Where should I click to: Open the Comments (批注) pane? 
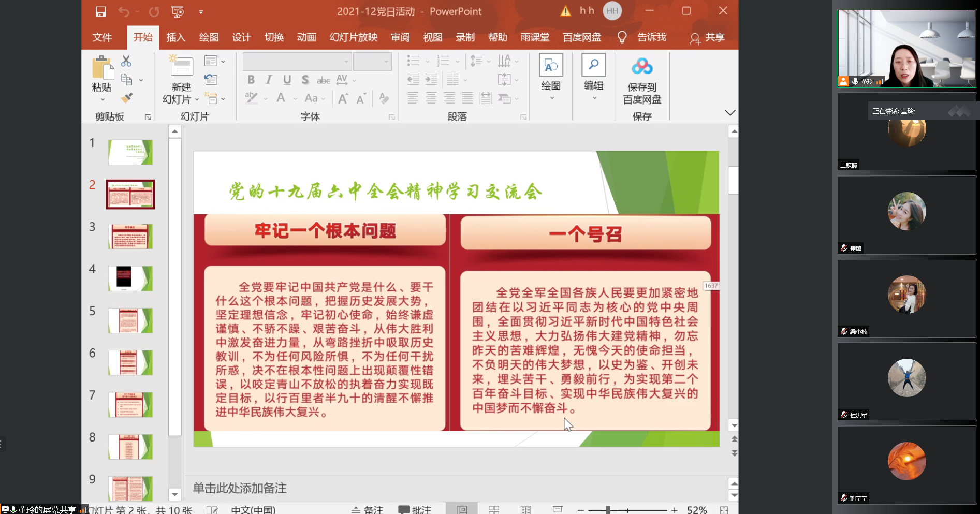(415, 509)
